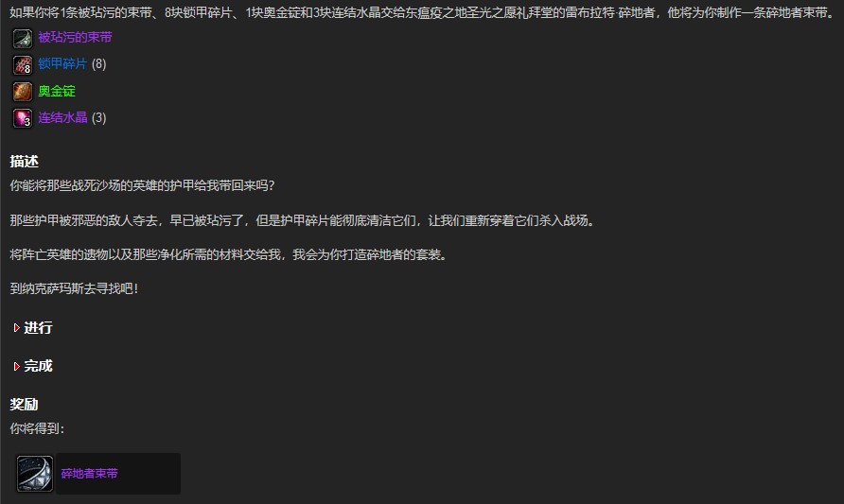
Task: Click the 你将得到 label text
Action: pos(37,428)
